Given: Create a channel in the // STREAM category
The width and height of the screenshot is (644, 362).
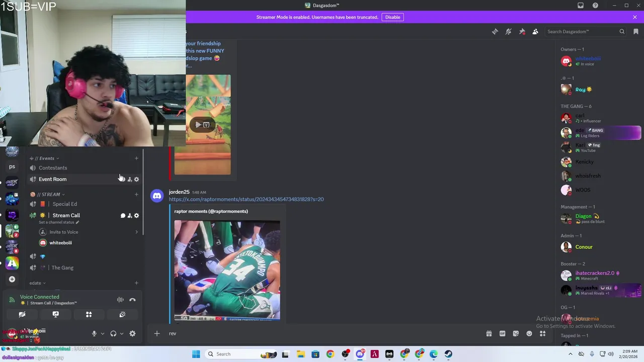Looking at the screenshot, I should [x=136, y=195].
